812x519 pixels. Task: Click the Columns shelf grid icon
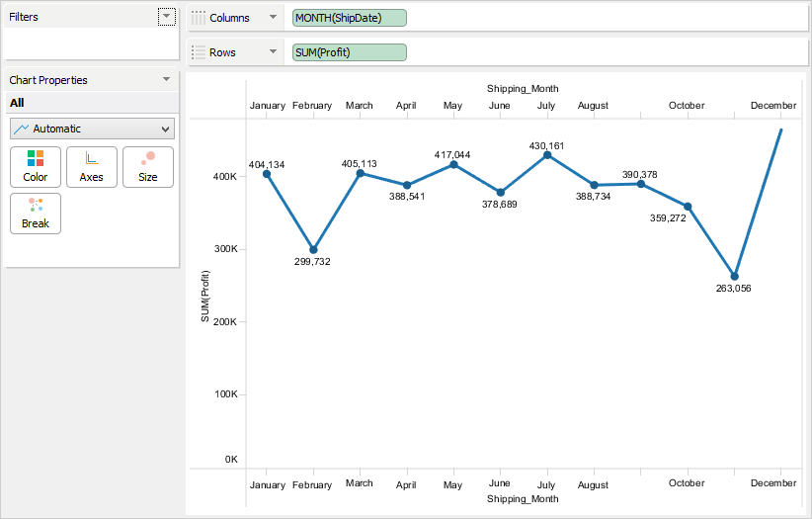click(x=199, y=18)
